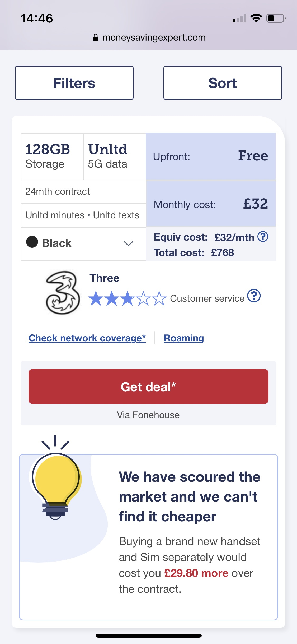Open the Roaming link

click(184, 338)
